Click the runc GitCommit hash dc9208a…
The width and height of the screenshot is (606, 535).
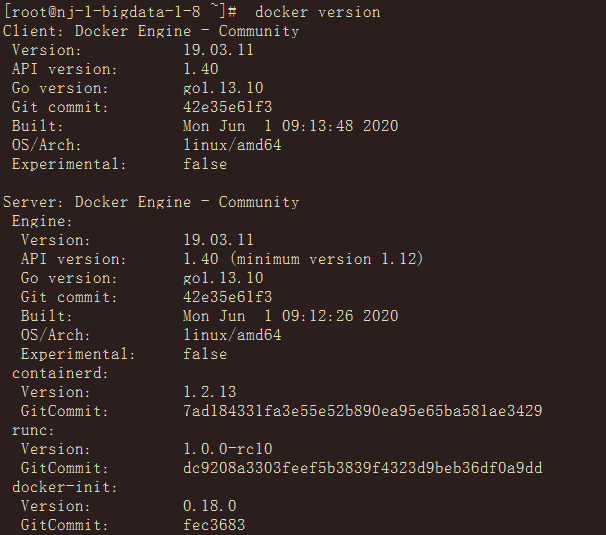click(x=363, y=468)
